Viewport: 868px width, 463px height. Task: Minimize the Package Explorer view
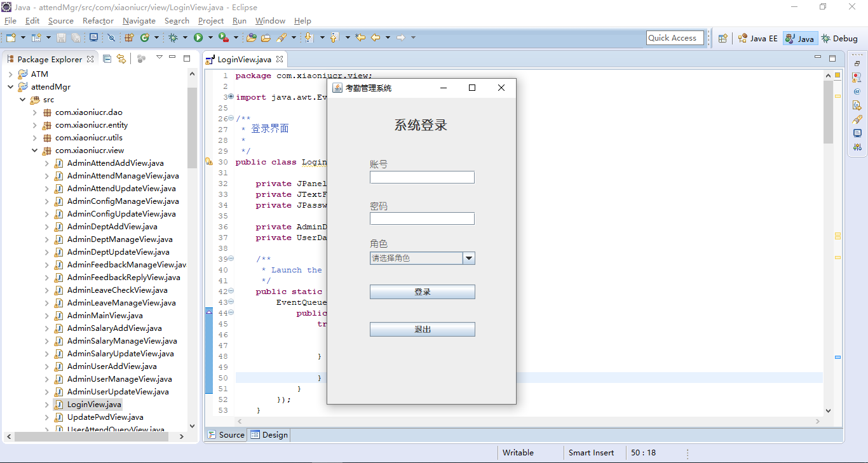point(172,58)
